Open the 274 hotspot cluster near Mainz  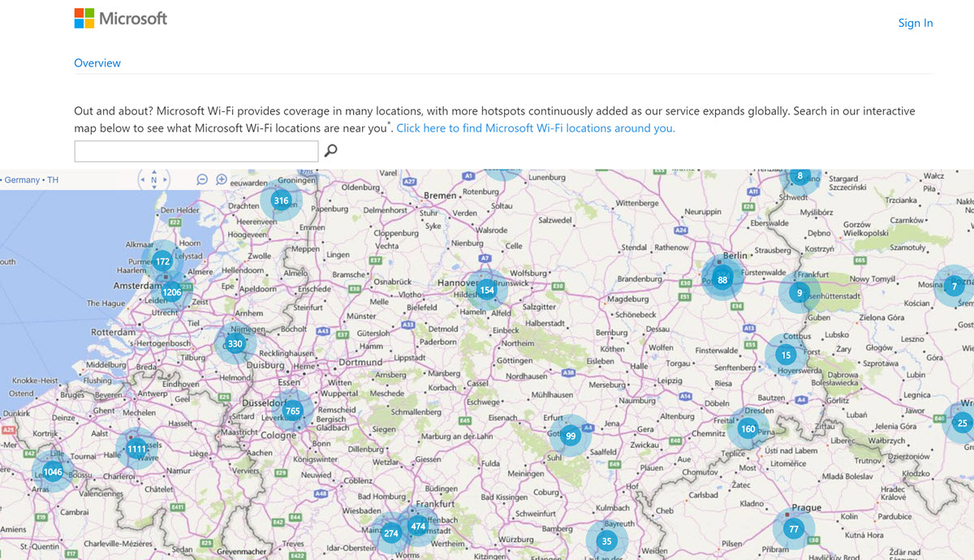point(391,533)
